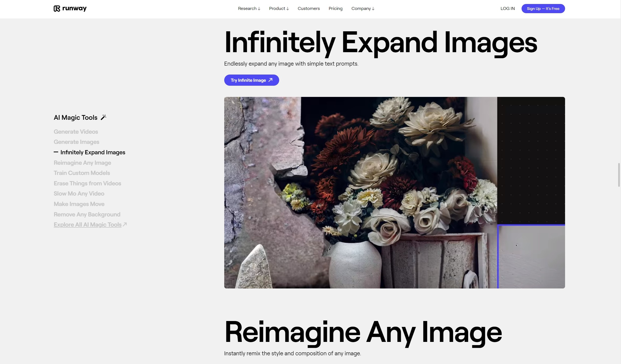The height and width of the screenshot is (364, 621).
Task: Click the Runway logo icon
Action: pos(57,9)
